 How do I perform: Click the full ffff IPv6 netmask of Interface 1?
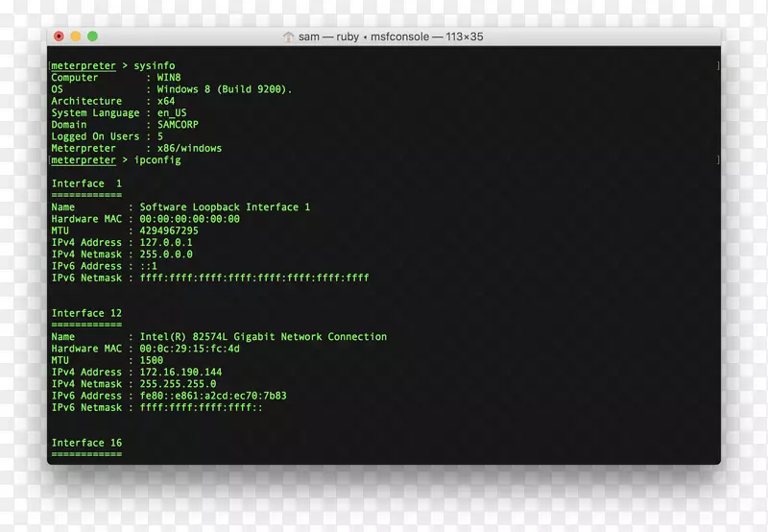(x=254, y=278)
